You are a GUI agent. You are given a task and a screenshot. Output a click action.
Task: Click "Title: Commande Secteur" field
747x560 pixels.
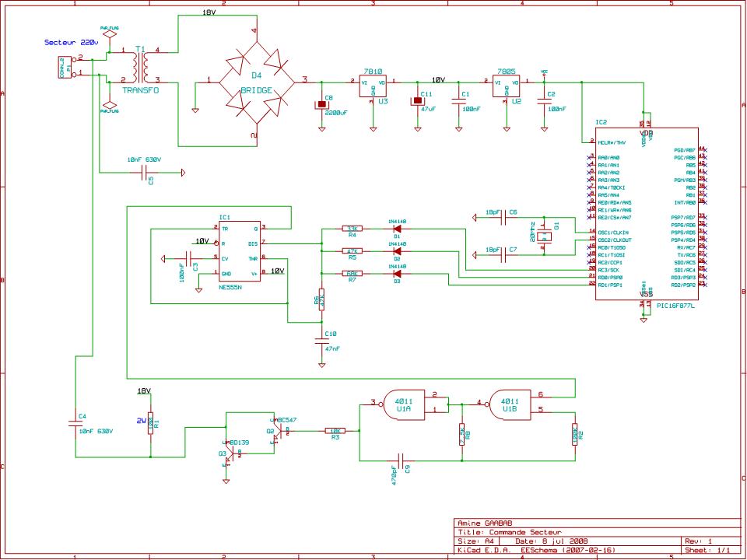[510, 532]
